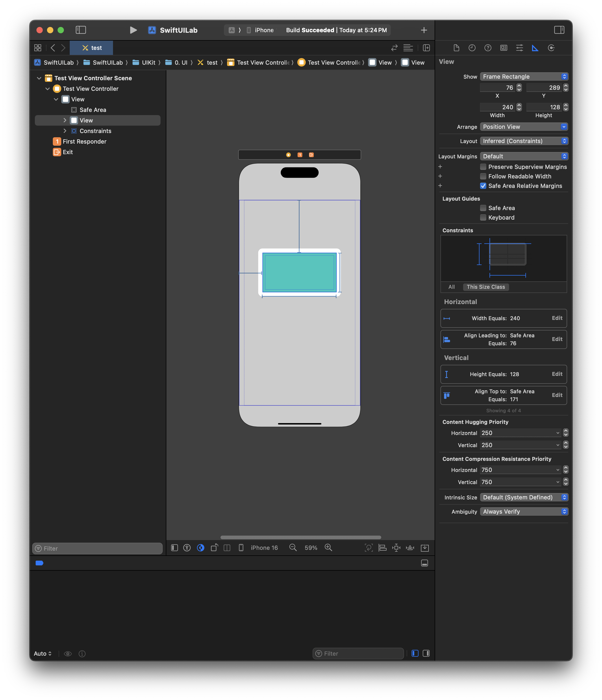Open the Show Frame Rectangle dropdown

(x=524, y=76)
